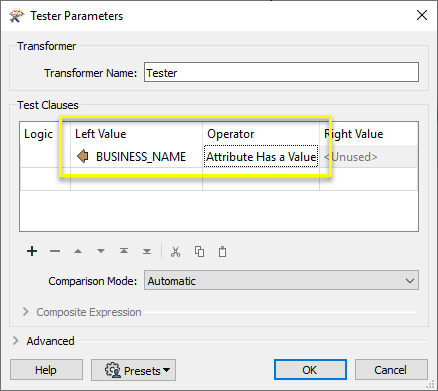Cut the selected clause with scissors icon
The height and width of the screenshot is (391, 438).
(175, 252)
